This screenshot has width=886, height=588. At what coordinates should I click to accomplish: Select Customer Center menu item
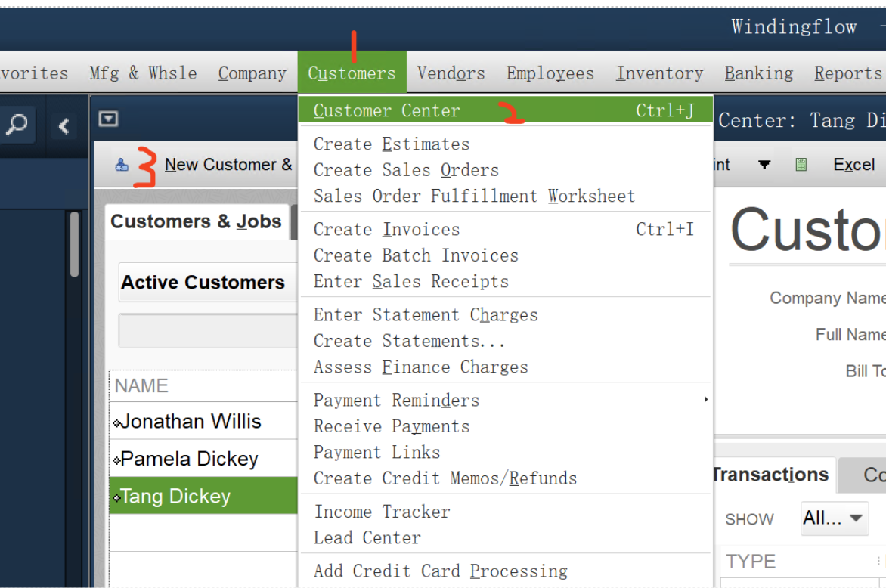pyautogui.click(x=505, y=110)
